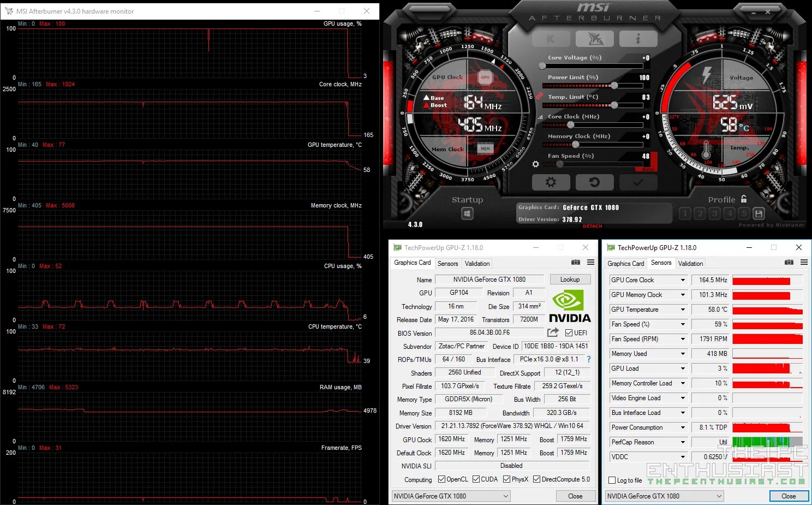The height and width of the screenshot is (505, 812).
Task: Select Sensors tab in right GPU-Z window
Action: tap(661, 263)
